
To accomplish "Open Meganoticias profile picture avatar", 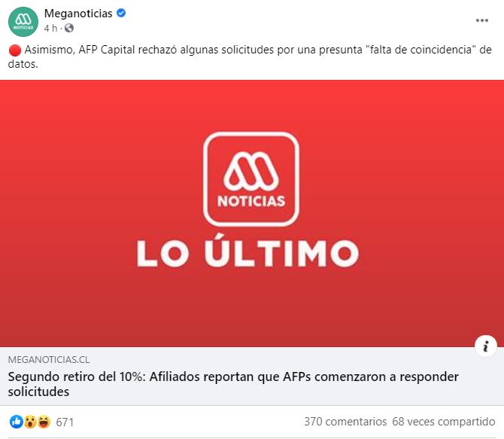I will (23, 22).
